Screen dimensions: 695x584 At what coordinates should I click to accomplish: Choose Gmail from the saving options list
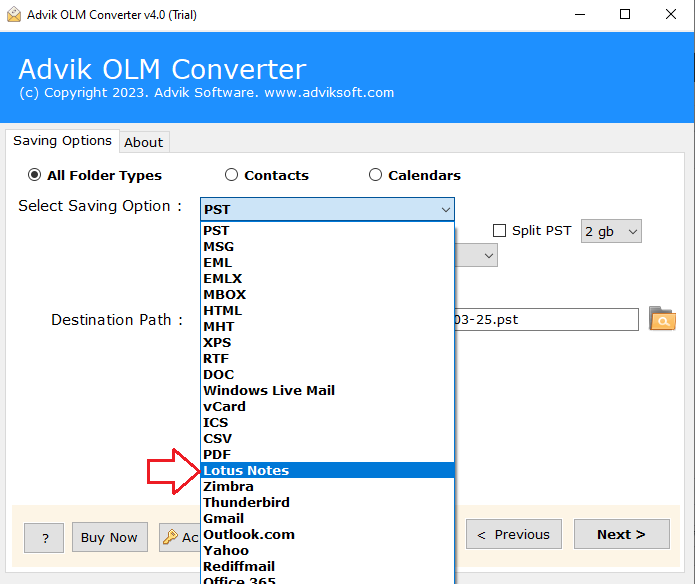click(x=327, y=518)
